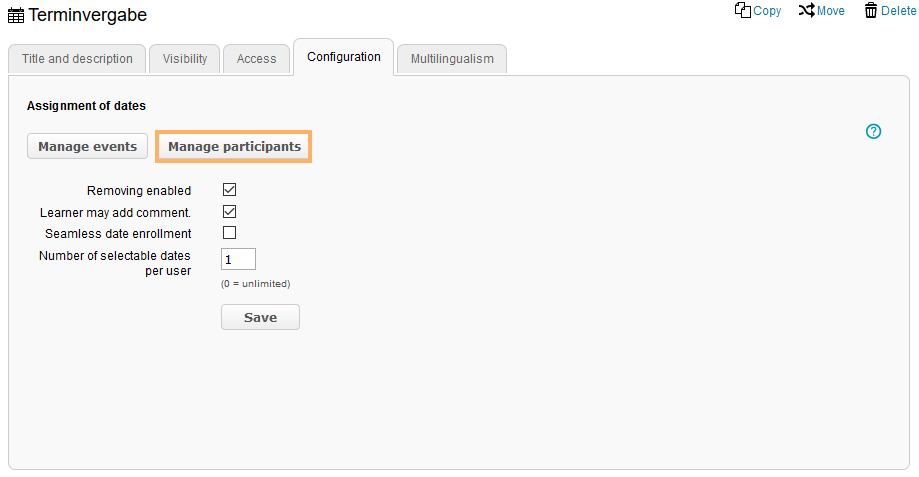Open the Multilingualism tab
The width and height of the screenshot is (919, 477).
pos(452,59)
